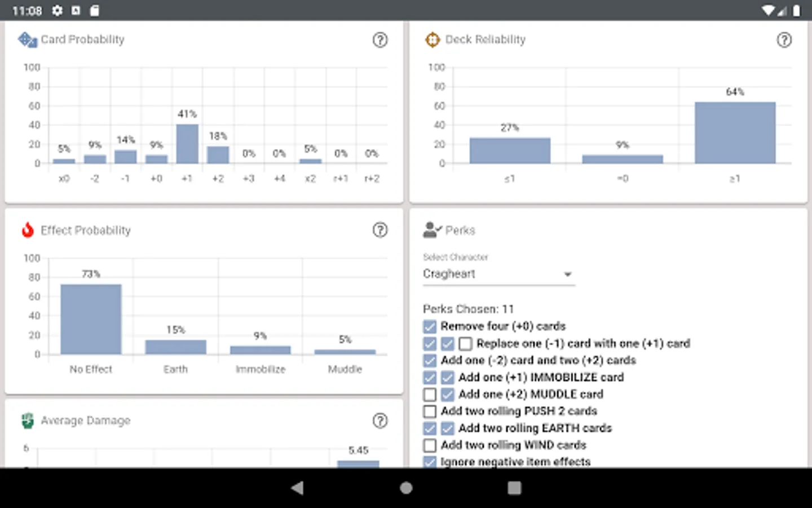
Task: Uncheck first Replace one (-1) card checkbox
Action: [430, 343]
